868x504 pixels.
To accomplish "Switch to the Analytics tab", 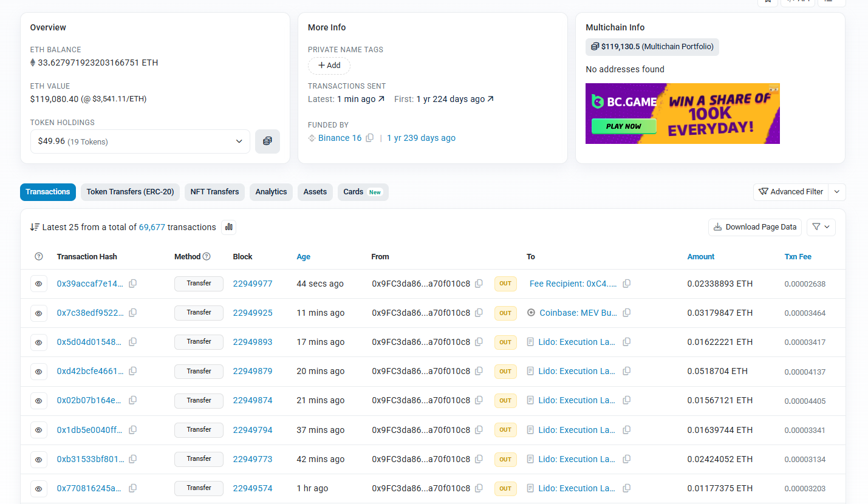I will [x=271, y=192].
